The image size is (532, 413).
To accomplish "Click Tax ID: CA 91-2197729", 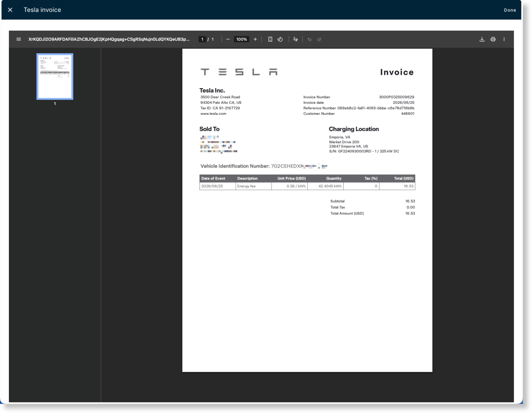I will point(220,108).
